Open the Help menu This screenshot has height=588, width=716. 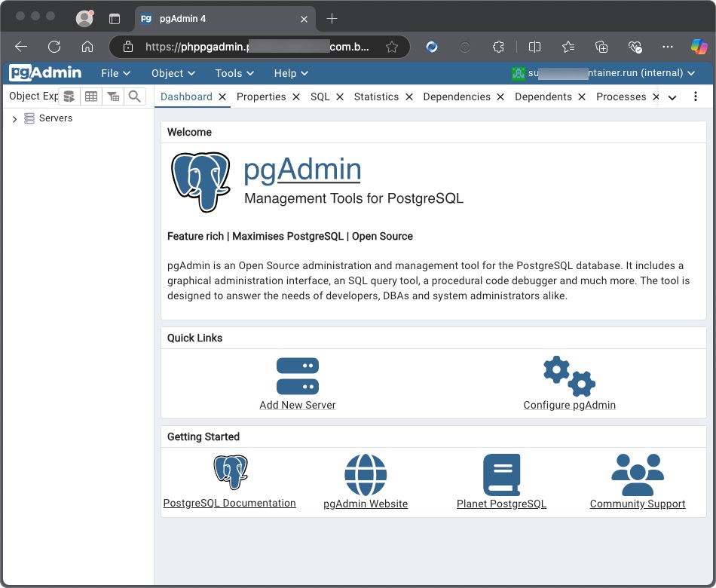tap(291, 73)
